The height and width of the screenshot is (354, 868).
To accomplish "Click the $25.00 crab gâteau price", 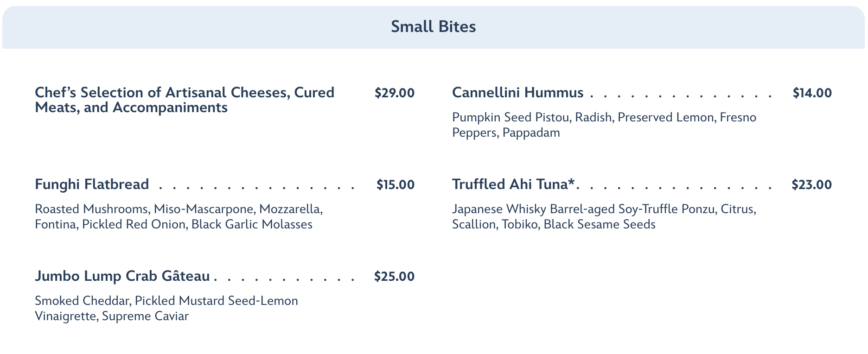I will [x=394, y=277].
